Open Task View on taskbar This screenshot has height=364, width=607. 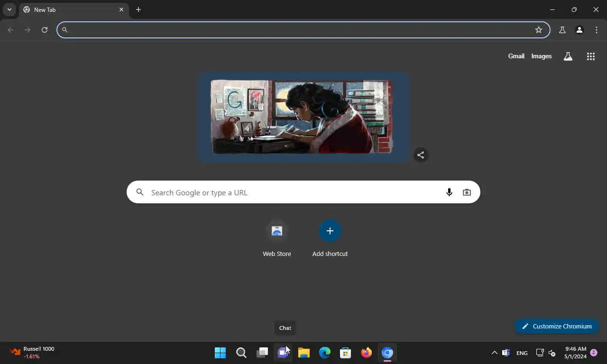point(262,353)
